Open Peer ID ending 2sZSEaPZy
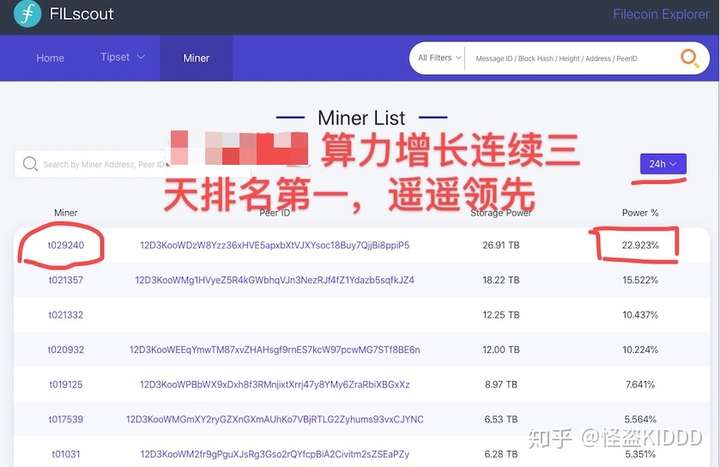This screenshot has height=467, width=720. [275, 454]
